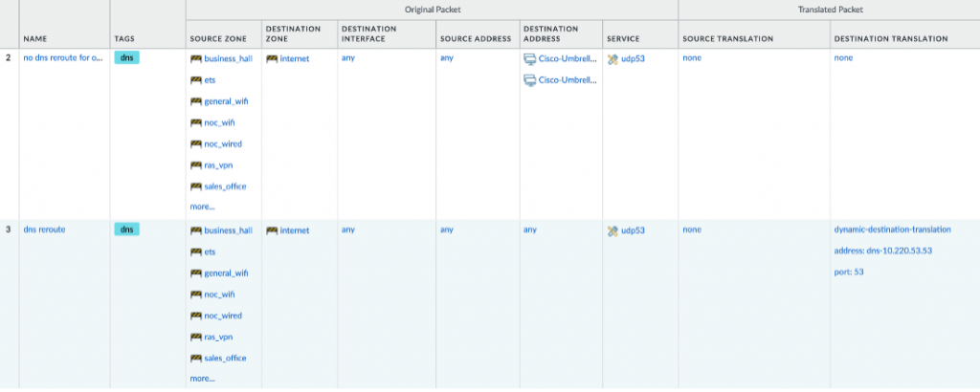Select the dynamic-destination-translation link

click(x=892, y=230)
